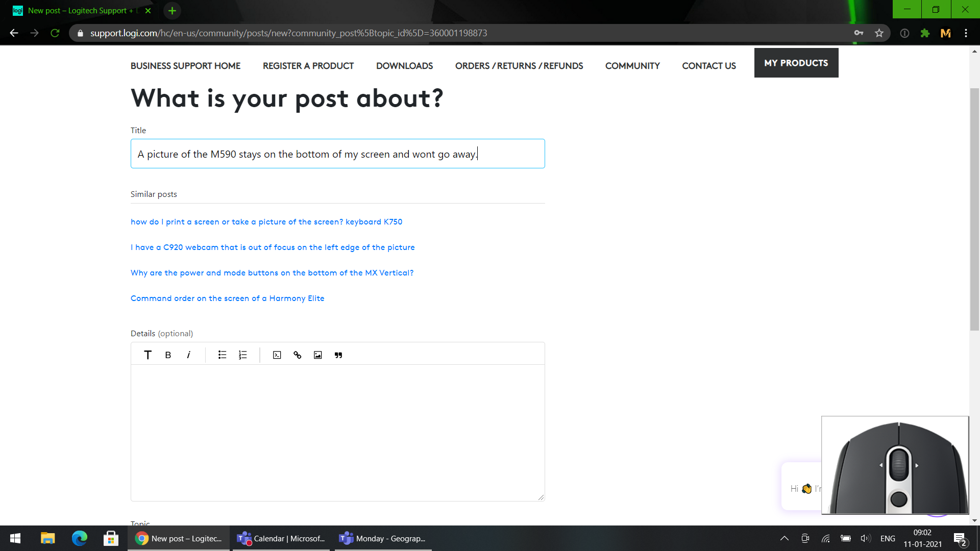Screen dimensions: 980x551
Task: Reload the current page
Action: click(55, 33)
